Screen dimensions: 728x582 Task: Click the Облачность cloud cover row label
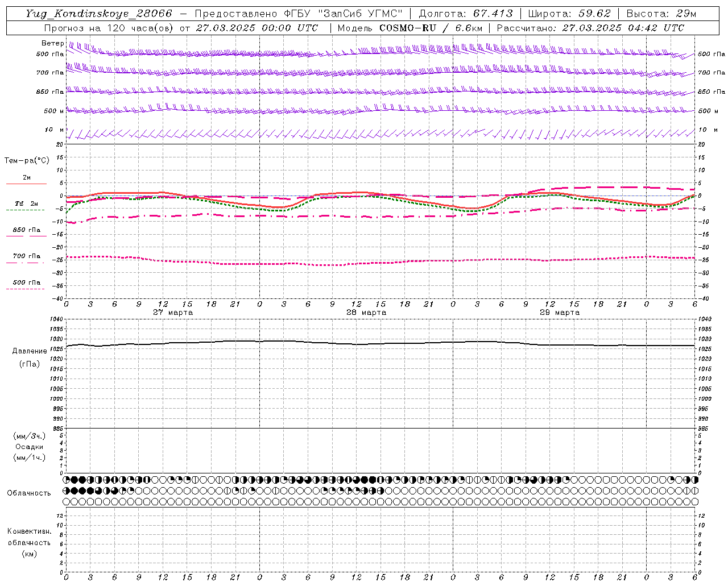29,493
